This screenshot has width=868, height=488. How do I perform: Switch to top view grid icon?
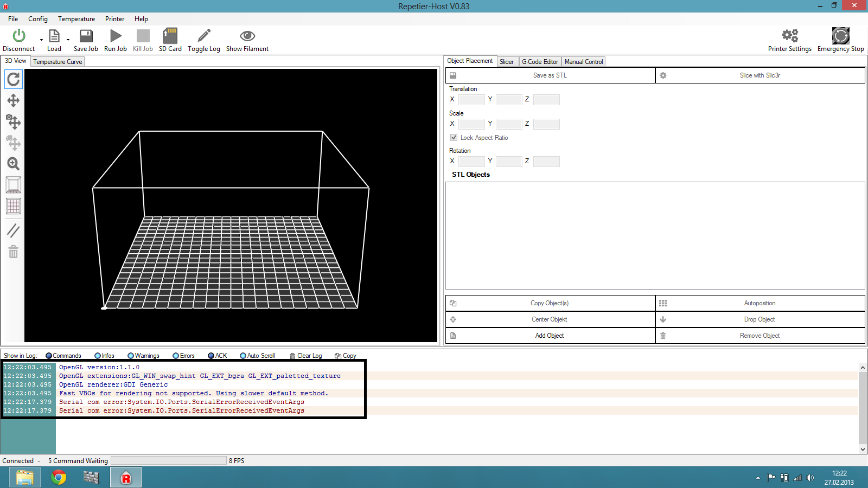point(14,206)
